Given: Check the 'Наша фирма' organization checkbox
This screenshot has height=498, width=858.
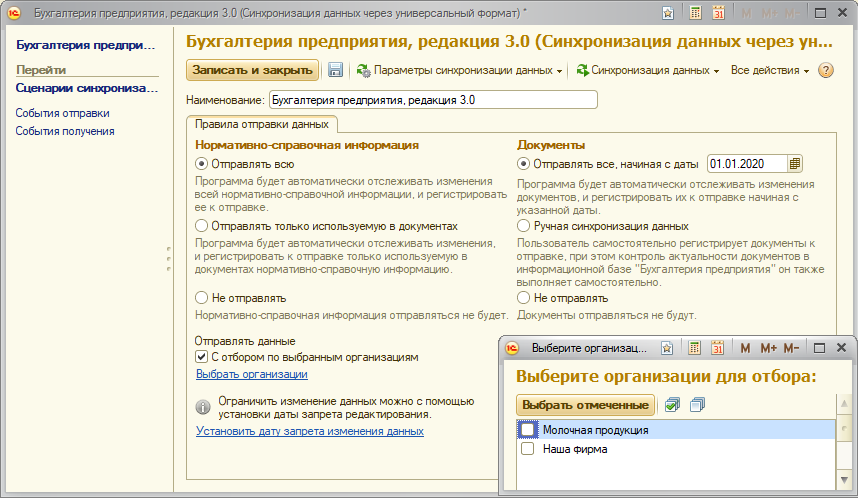Looking at the screenshot, I should tap(527, 449).
